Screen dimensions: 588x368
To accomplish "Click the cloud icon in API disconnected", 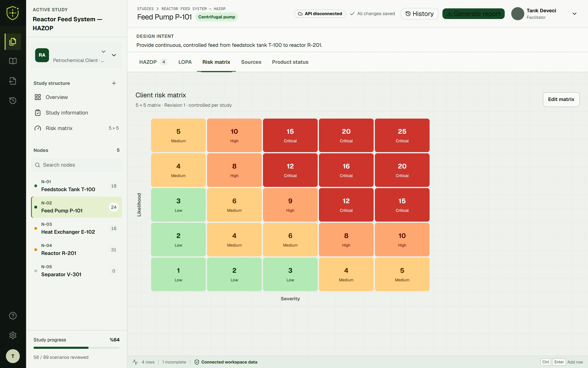I will pos(300,14).
